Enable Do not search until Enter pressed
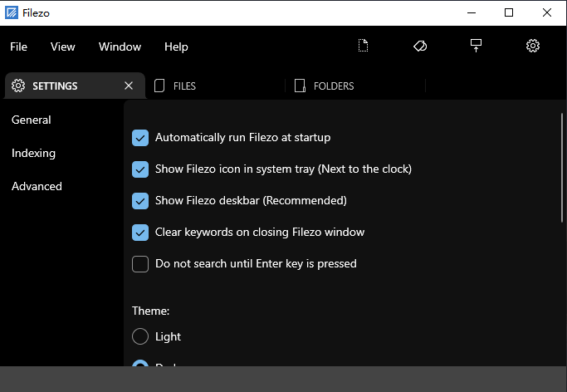The width and height of the screenshot is (567, 392). 140,264
